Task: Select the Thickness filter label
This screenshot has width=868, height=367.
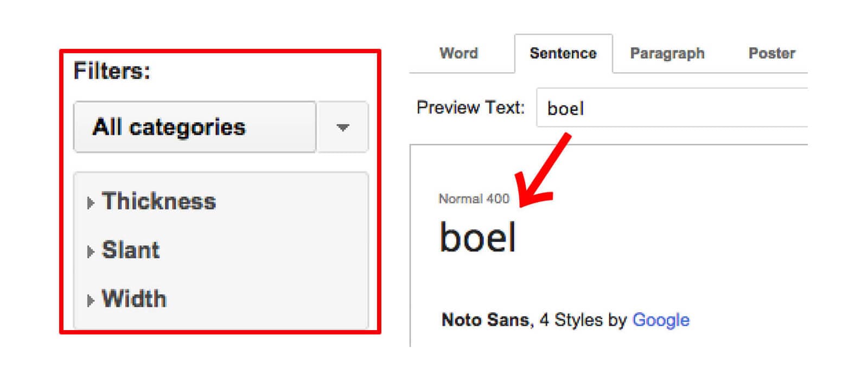Action: point(158,201)
